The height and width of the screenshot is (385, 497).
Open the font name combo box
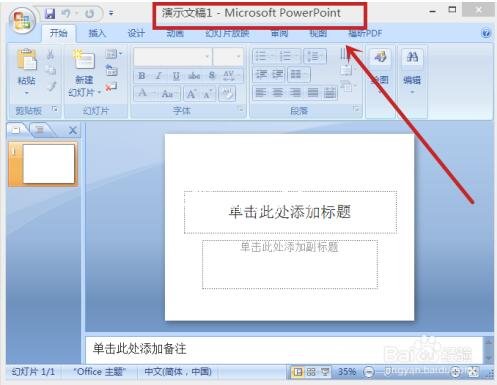click(172, 56)
